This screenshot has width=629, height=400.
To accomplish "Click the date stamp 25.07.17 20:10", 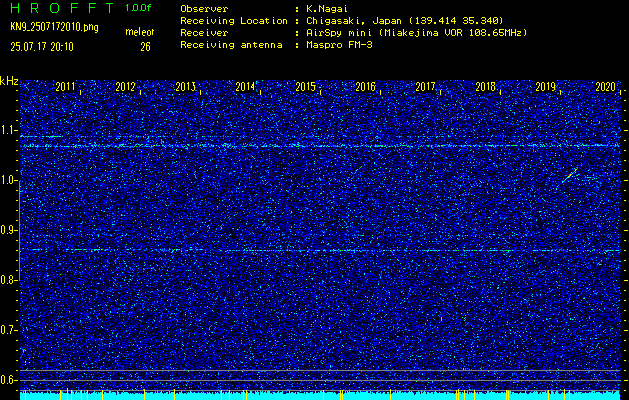I will pos(42,47).
